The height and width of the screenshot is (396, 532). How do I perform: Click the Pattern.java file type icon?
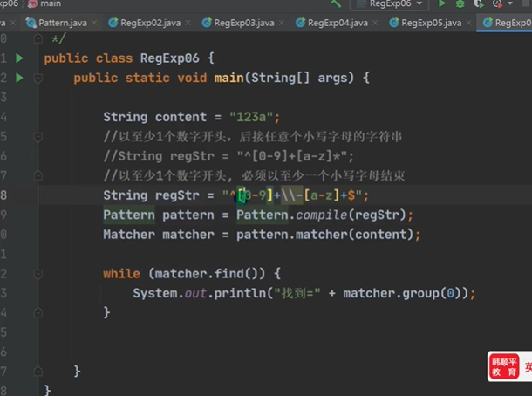(x=31, y=23)
